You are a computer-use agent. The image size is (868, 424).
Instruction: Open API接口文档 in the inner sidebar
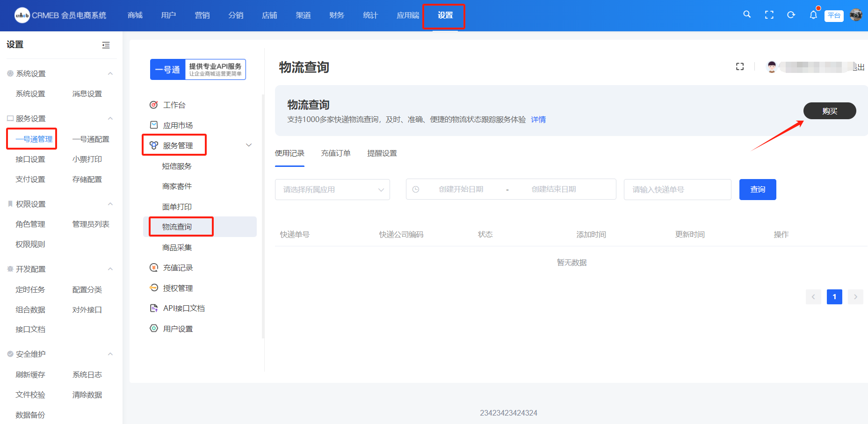pos(184,309)
